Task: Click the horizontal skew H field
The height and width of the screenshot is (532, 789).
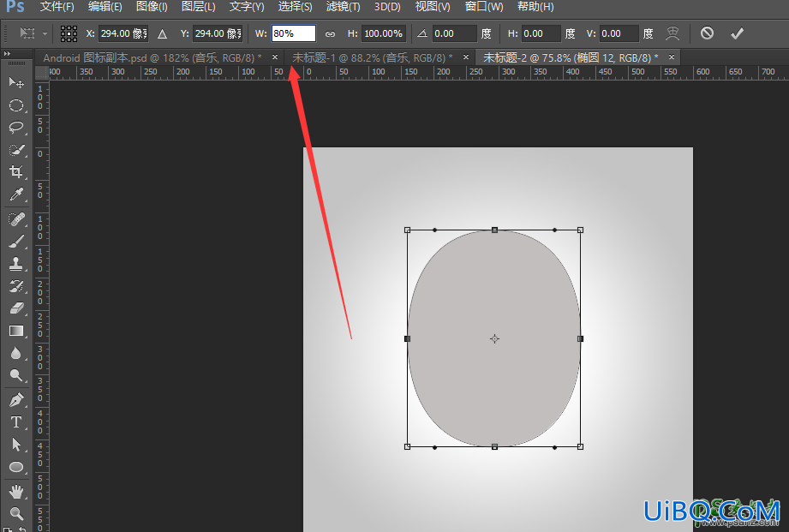Action: tap(541, 33)
